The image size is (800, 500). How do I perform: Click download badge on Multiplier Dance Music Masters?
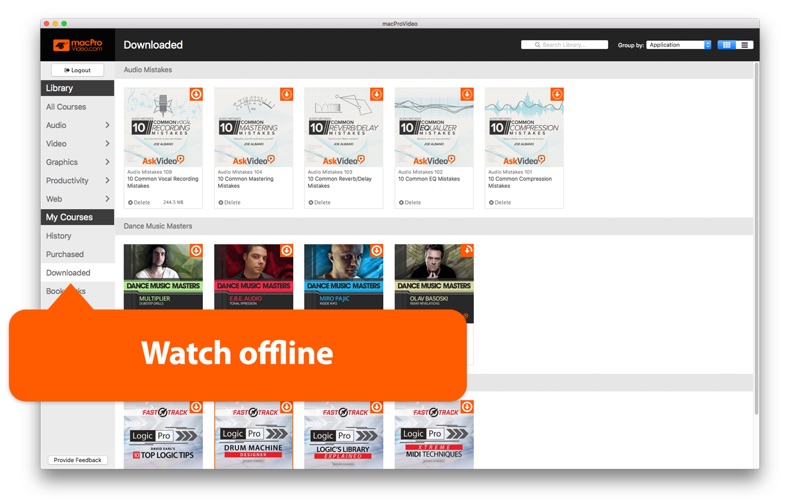click(x=196, y=251)
